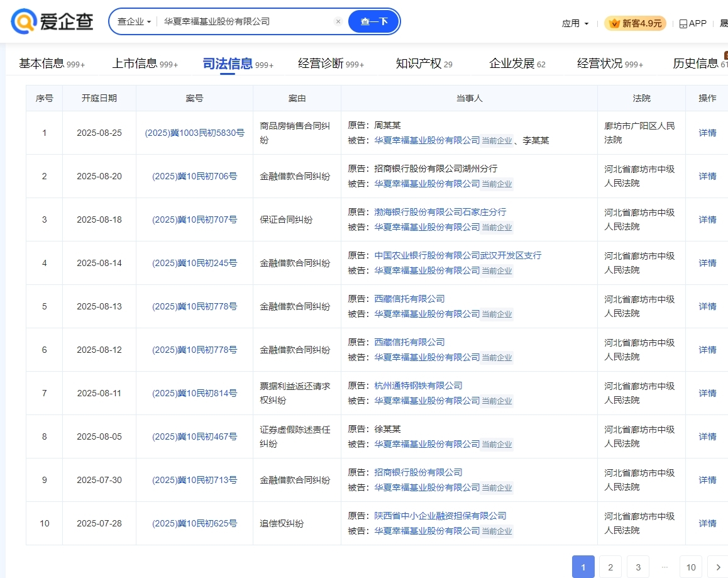View 详情 for row 9 dated 2025-07-30

707,480
